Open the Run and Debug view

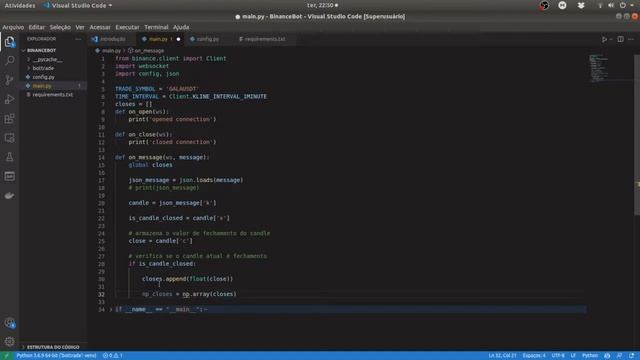pos(9,99)
